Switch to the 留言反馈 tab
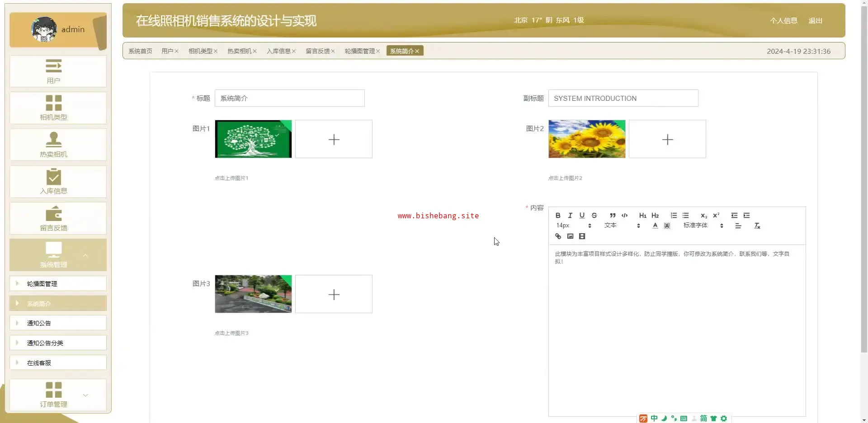Screen dimensions: 868x423 click(317, 51)
